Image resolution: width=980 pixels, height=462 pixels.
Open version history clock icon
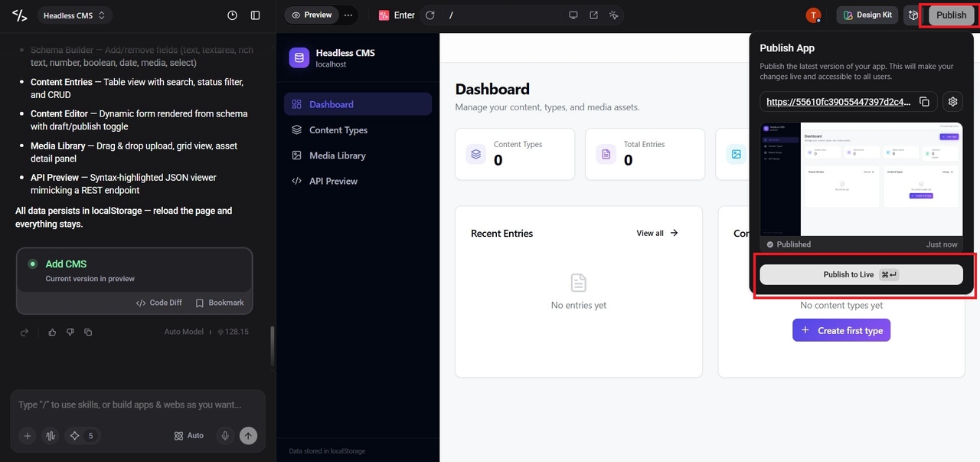pyautogui.click(x=233, y=15)
